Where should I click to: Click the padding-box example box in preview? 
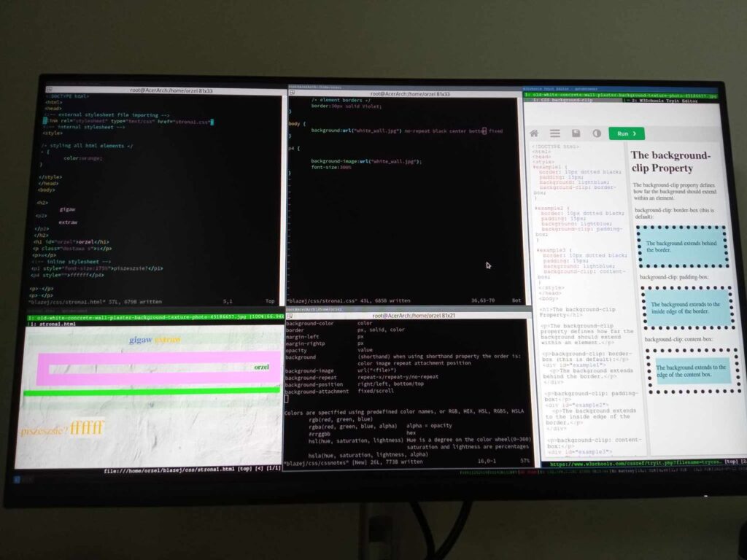pyautogui.click(x=685, y=308)
